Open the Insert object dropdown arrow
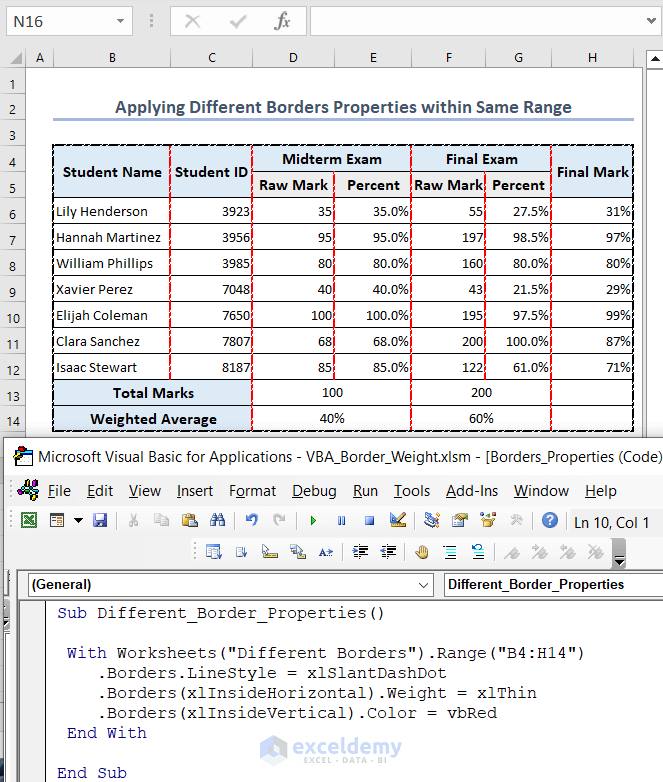Viewport: 663px width, 782px height. pos(78,521)
